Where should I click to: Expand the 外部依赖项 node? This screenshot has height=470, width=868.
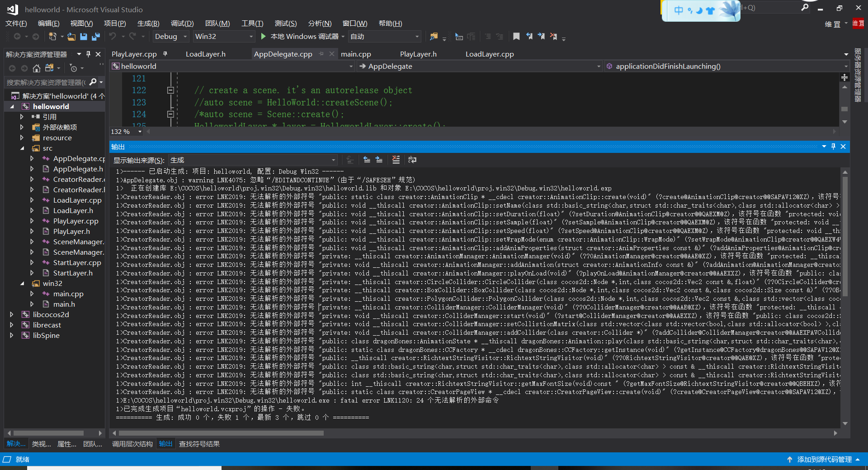pos(22,127)
